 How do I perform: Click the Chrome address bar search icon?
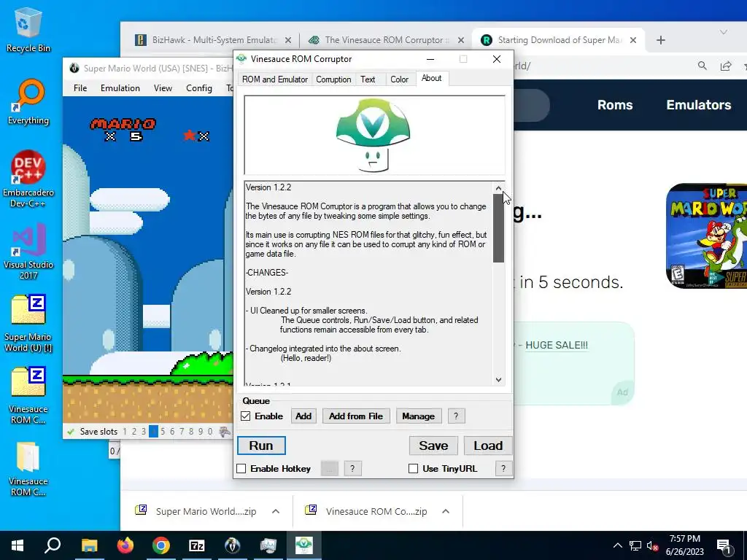[x=703, y=66]
